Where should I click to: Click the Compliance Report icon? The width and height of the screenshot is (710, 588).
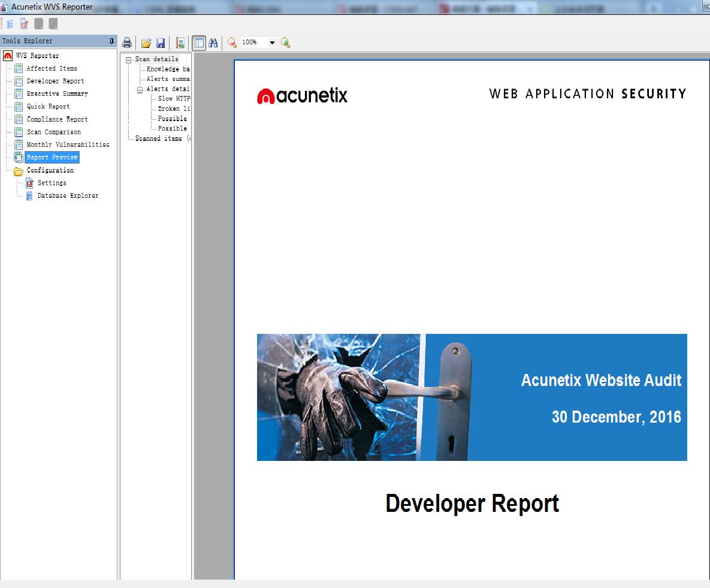coord(19,119)
